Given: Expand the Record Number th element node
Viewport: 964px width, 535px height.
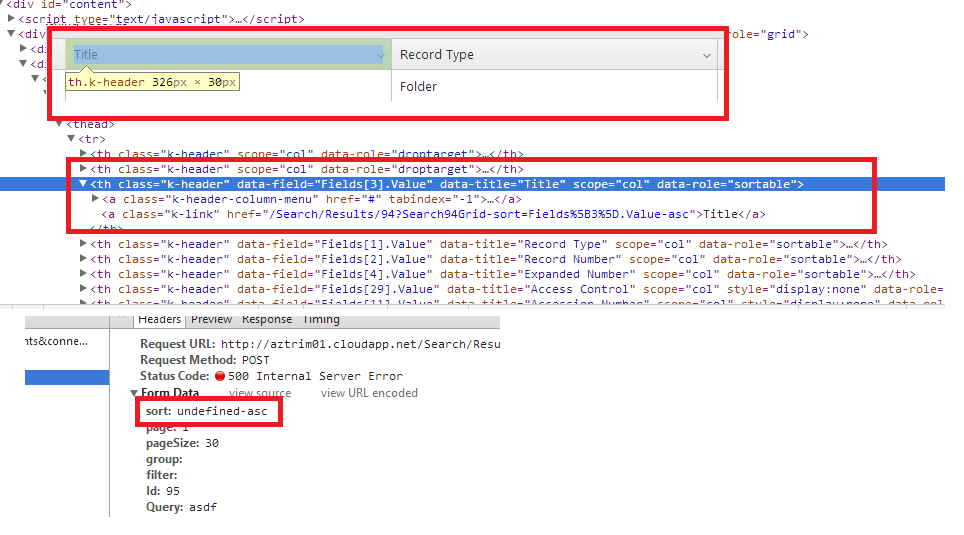Looking at the screenshot, I should [83, 259].
